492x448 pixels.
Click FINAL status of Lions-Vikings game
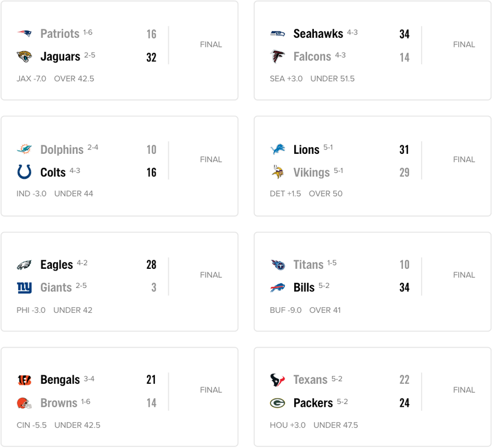(464, 159)
